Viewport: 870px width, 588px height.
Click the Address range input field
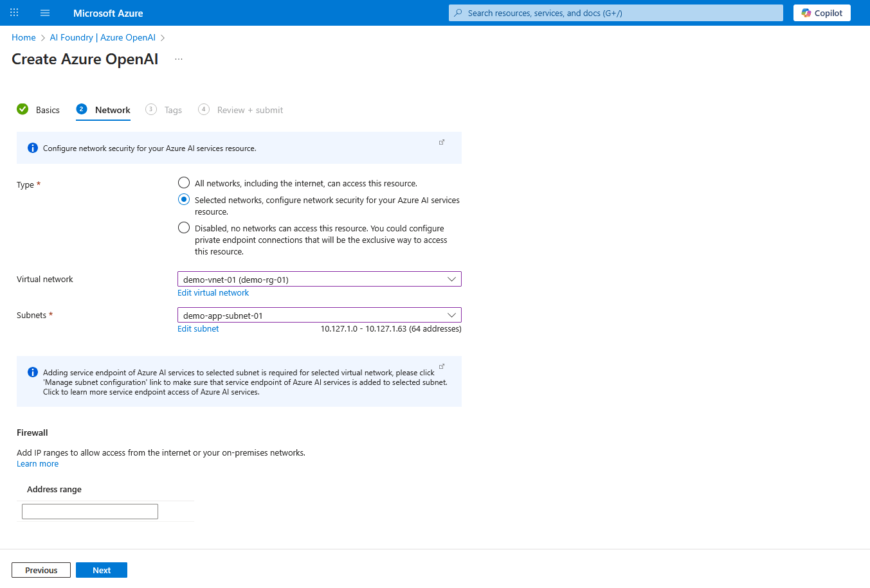tap(89, 511)
